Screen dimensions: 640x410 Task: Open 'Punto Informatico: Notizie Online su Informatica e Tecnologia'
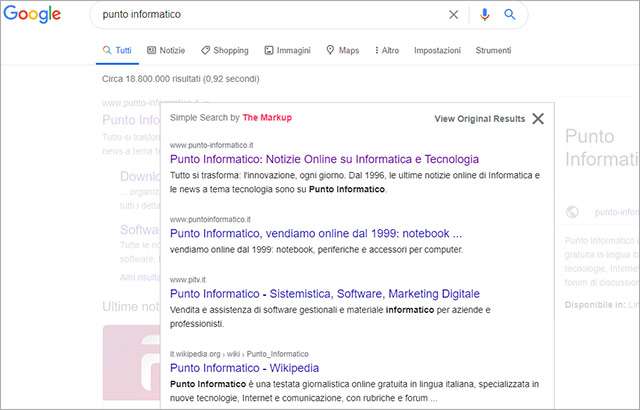point(324,159)
